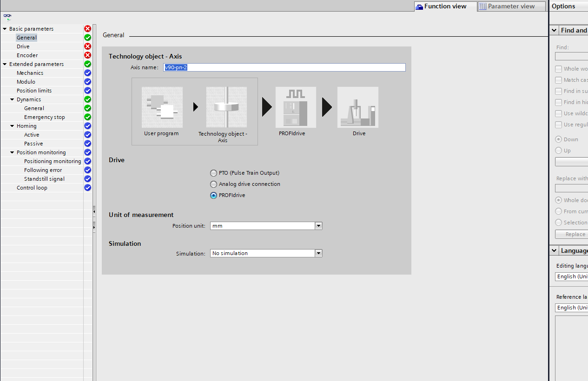588x381 pixels.
Task: Collapse Position monitoring tree node
Action: [12, 152]
